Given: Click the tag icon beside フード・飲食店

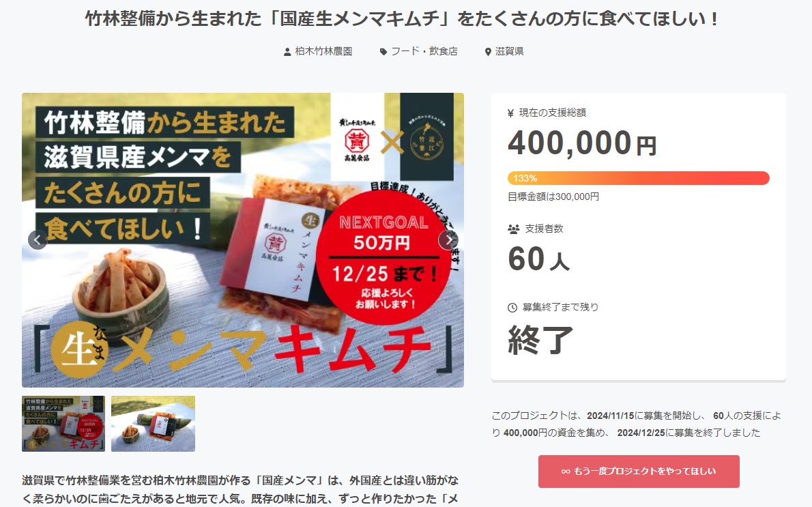Looking at the screenshot, I should 383,52.
